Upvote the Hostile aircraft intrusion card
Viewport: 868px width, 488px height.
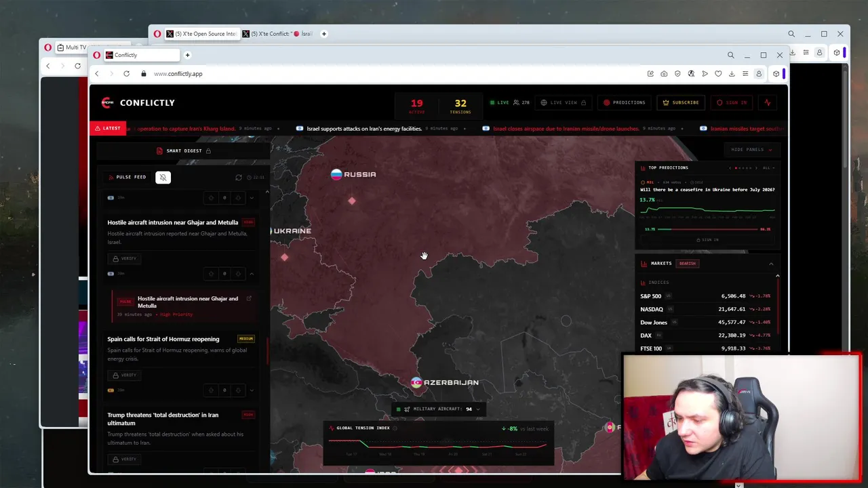point(211,274)
